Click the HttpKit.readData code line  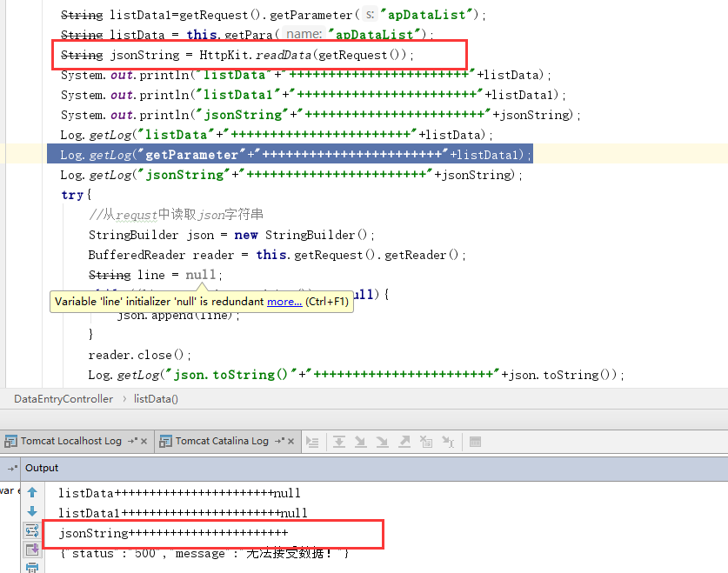[x=237, y=55]
